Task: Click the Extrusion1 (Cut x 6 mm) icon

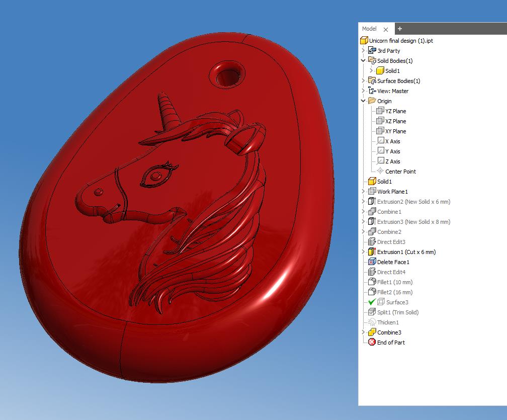Action: point(372,251)
